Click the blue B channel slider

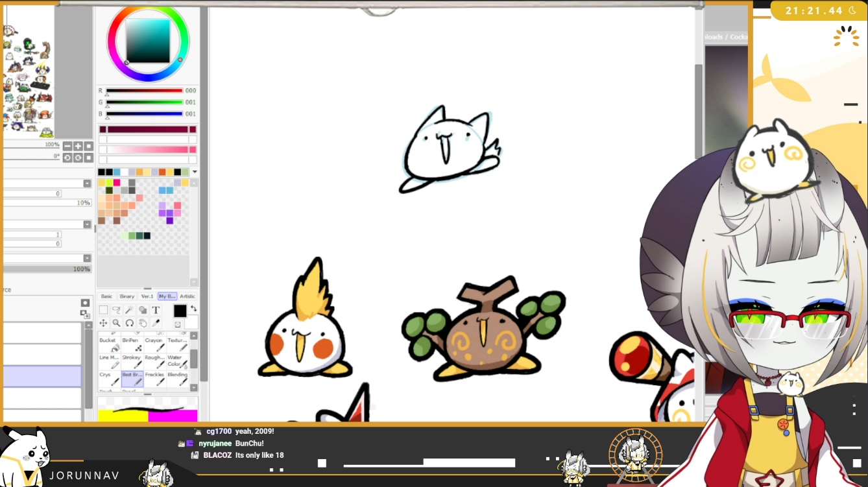pyautogui.click(x=144, y=114)
